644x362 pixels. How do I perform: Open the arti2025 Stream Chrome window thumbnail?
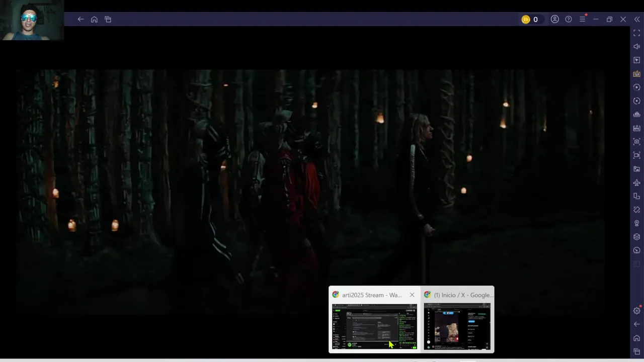coord(374,327)
